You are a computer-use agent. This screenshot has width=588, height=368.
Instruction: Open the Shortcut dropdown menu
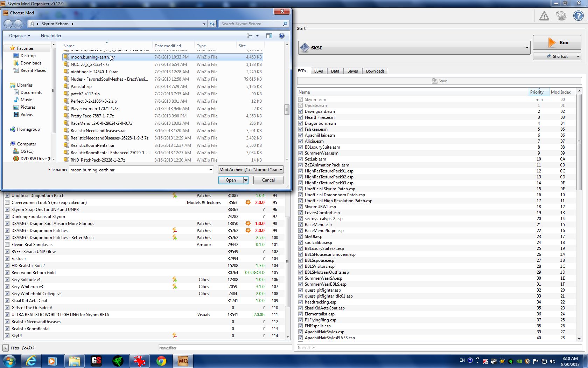pos(577,56)
